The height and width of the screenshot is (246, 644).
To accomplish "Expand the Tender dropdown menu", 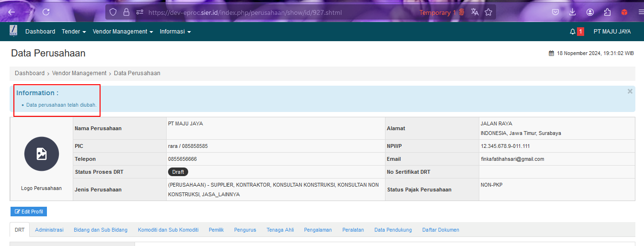I will pyautogui.click(x=74, y=32).
